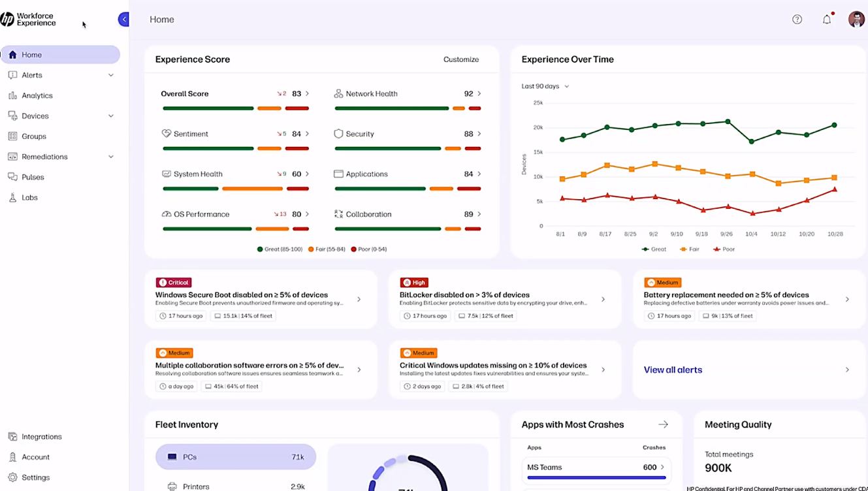Viewport: 868px width, 491px height.
Task: Open Windows Secure Boot disabled critical alert
Action: point(261,299)
